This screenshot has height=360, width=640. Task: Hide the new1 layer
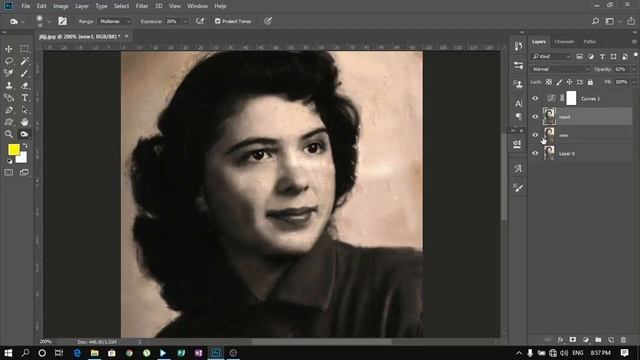pos(535,117)
